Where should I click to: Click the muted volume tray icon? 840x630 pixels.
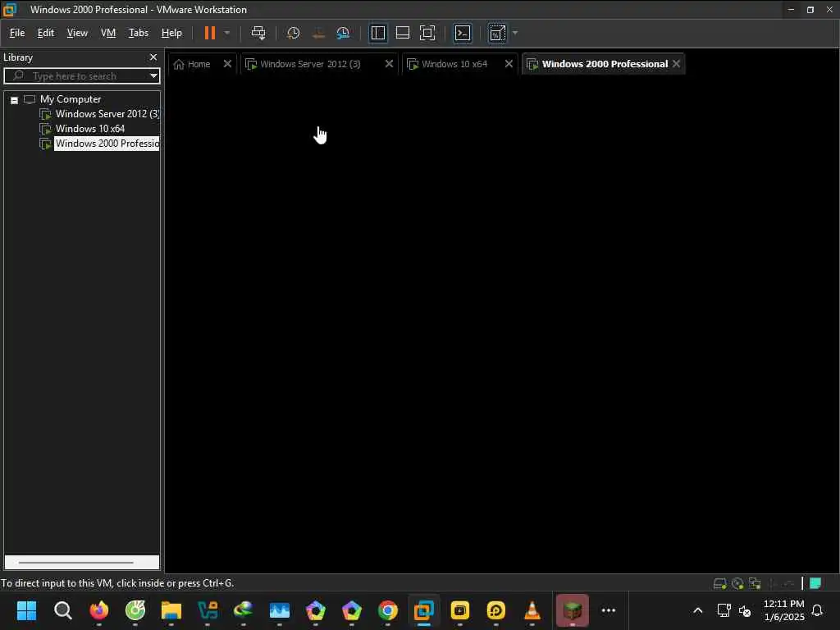[x=745, y=610]
